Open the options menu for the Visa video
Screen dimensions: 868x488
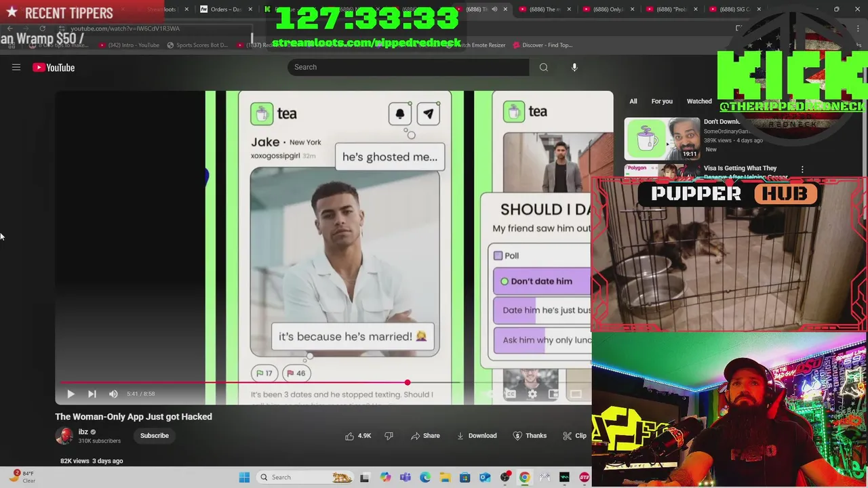[x=802, y=169]
